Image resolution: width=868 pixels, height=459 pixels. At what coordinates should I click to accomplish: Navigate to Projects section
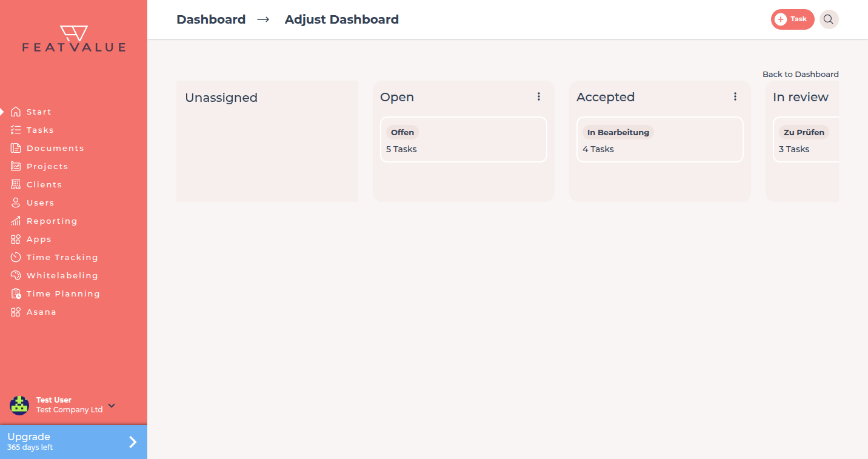coord(47,166)
